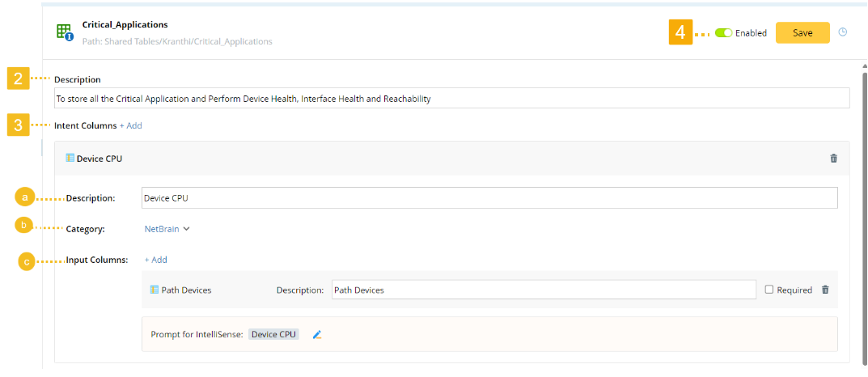
Task: Click the Shared Tables path text
Action: [177, 41]
